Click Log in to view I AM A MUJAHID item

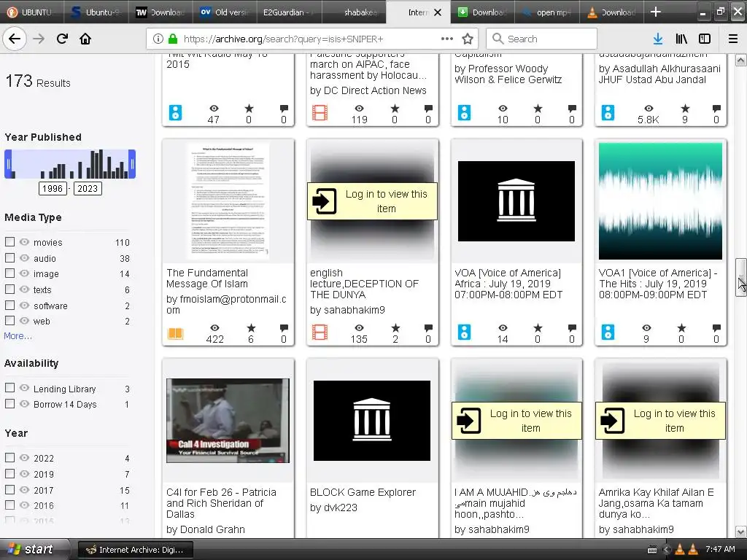tap(516, 421)
